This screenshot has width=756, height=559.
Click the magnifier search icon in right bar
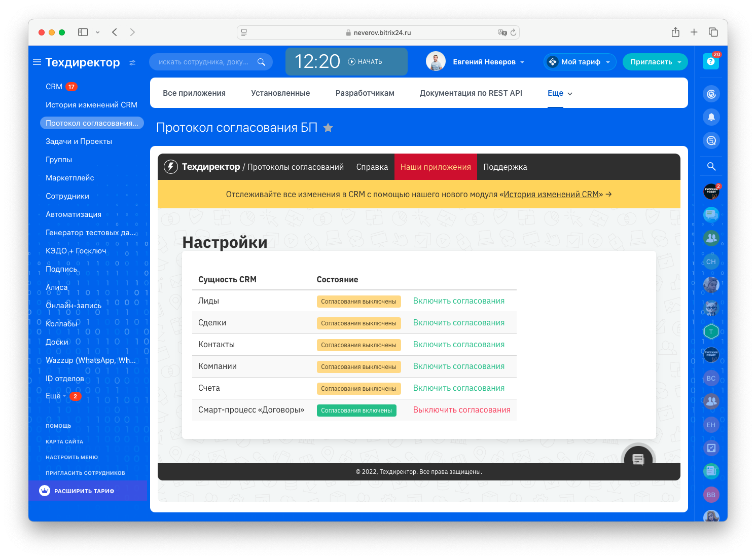[711, 166]
